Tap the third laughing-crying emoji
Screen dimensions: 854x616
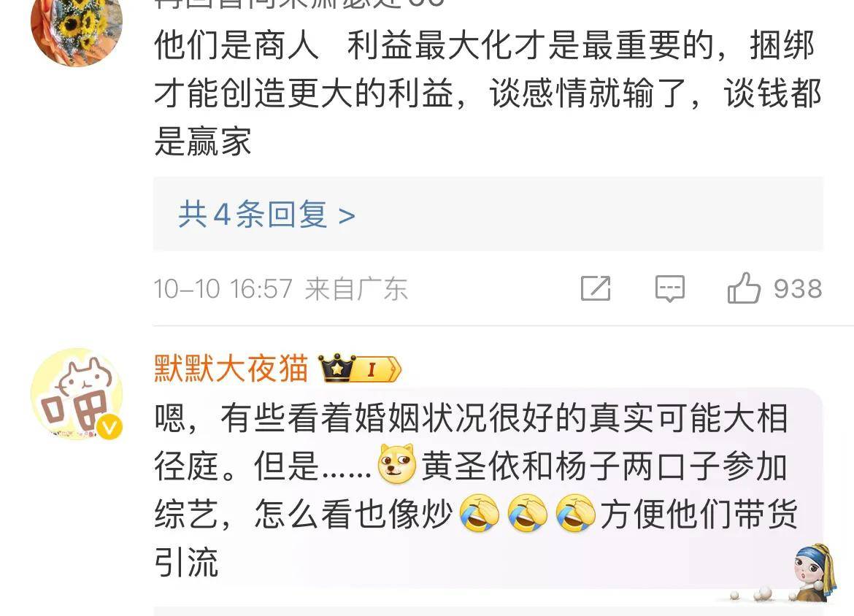pyautogui.click(x=576, y=513)
